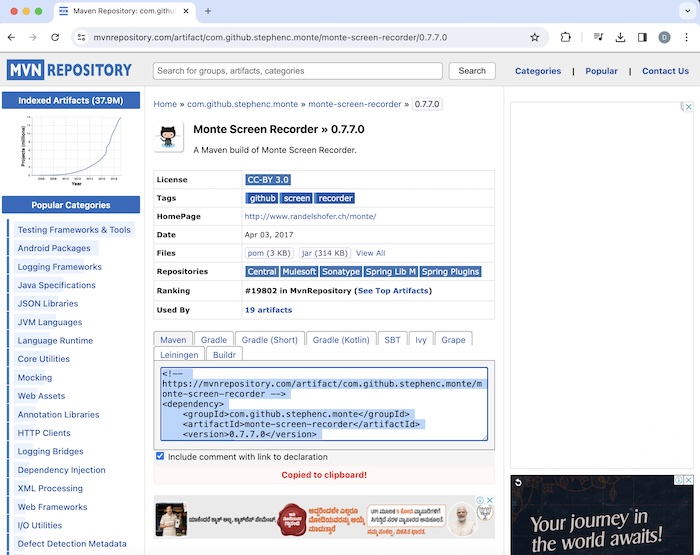This screenshot has height=555, width=700.
Task: Open the SBT dependency tab
Action: pyautogui.click(x=392, y=340)
